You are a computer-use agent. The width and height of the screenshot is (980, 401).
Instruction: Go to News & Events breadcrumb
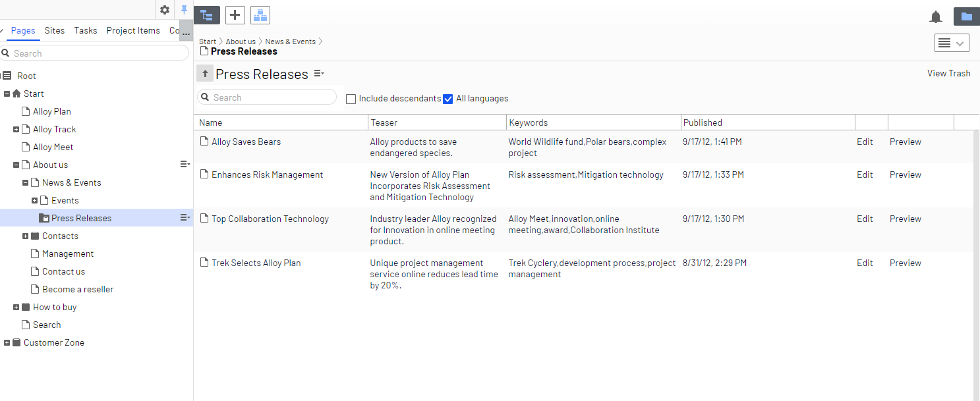point(291,41)
